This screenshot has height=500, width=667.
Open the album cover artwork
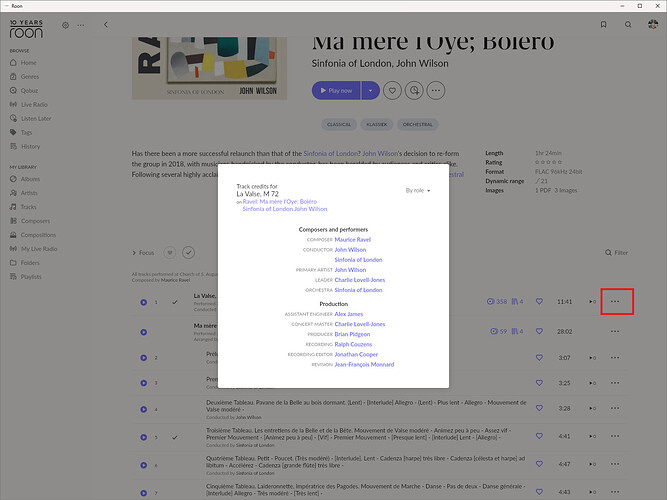(x=209, y=68)
